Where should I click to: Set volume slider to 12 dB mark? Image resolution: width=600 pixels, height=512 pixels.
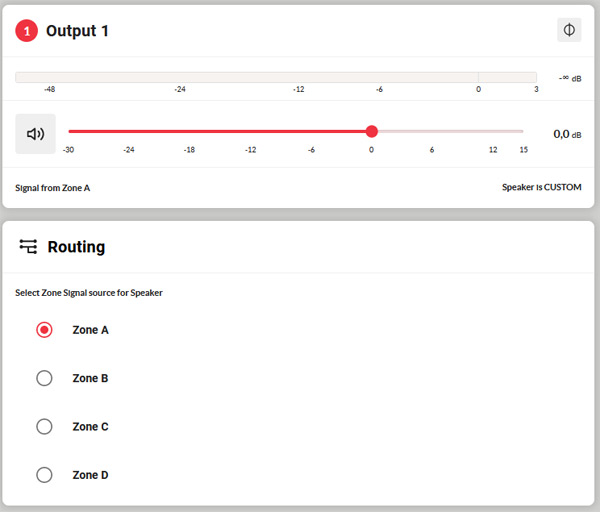[493, 131]
